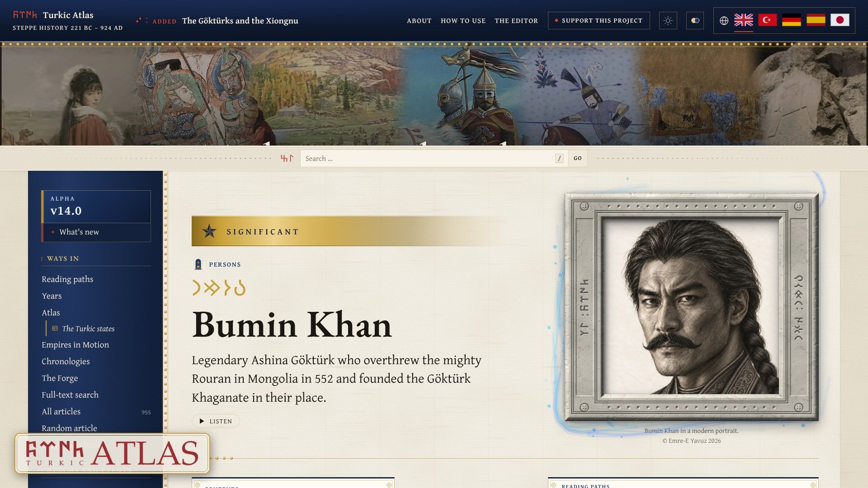The image size is (868, 488).
Task: Open a Random article
Action: tap(69, 428)
